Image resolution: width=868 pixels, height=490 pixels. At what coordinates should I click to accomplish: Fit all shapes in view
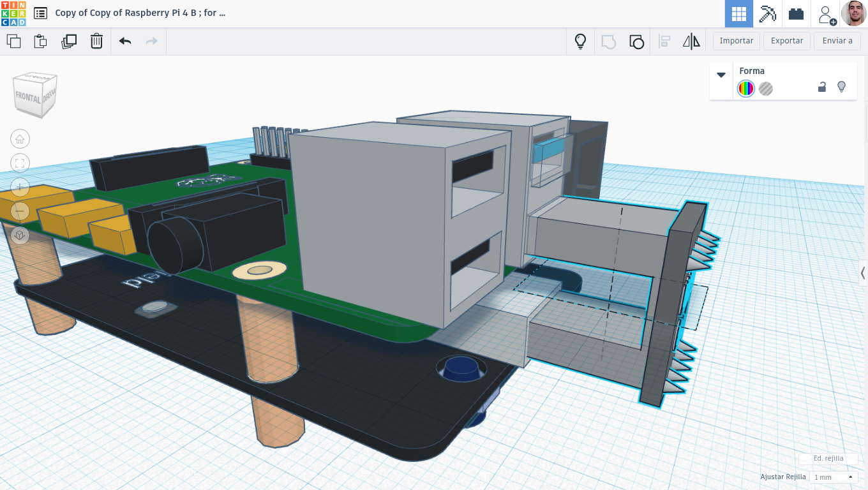point(20,163)
